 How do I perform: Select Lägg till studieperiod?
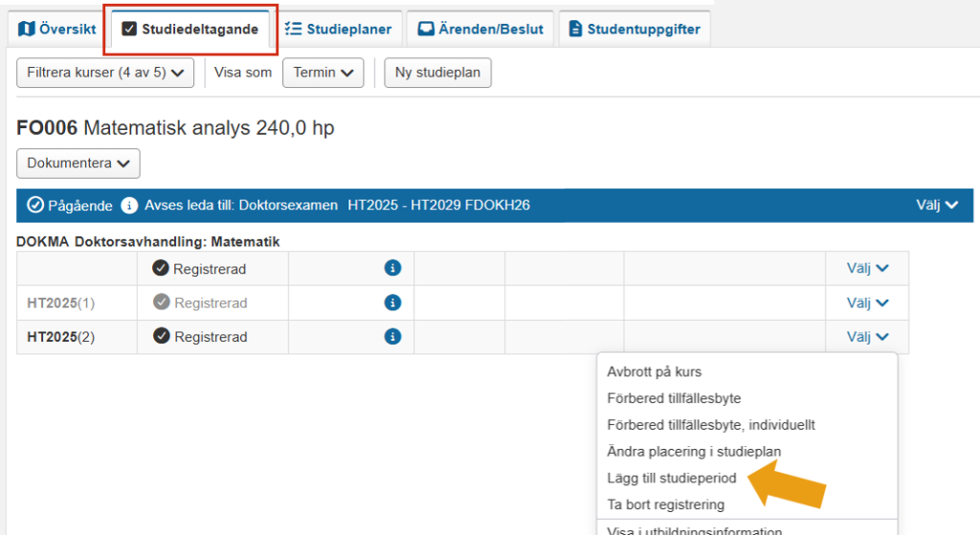coord(672,479)
